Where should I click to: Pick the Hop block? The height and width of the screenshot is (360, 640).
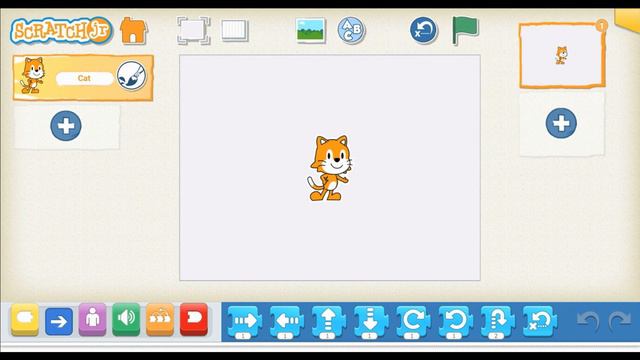(x=498, y=322)
